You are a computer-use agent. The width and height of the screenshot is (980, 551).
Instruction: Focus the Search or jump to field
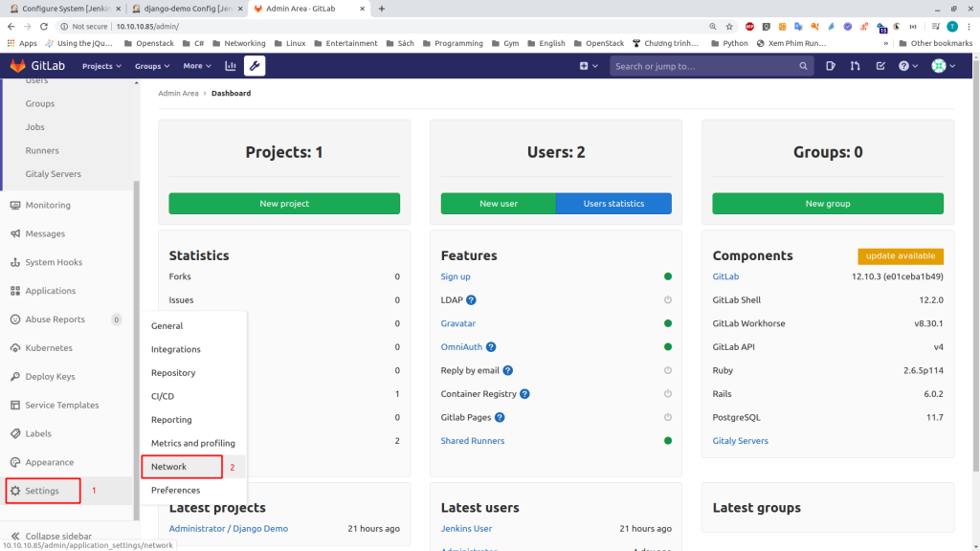point(712,66)
